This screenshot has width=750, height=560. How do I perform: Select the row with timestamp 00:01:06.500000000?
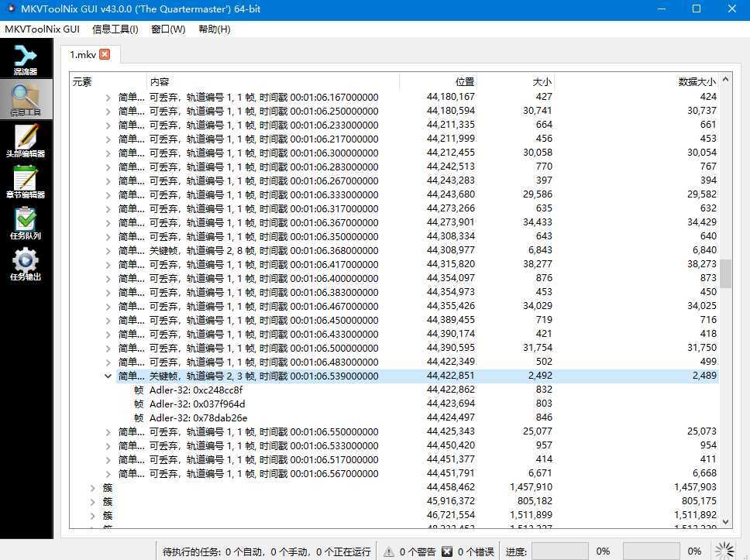tap(417, 348)
